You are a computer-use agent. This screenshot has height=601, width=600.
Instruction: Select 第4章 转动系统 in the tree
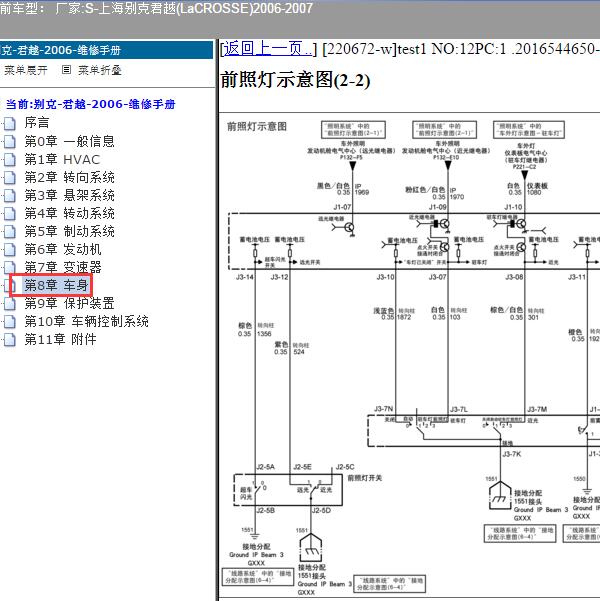[x=69, y=213]
